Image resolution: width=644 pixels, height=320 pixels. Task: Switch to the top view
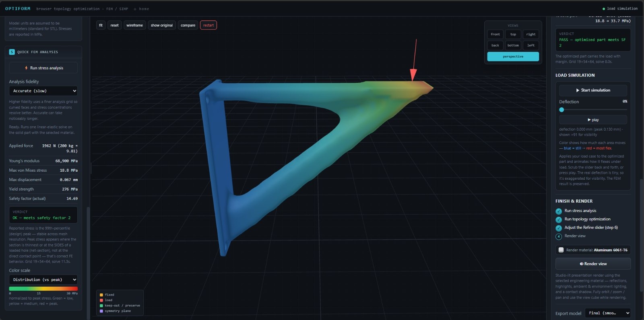[x=513, y=35]
